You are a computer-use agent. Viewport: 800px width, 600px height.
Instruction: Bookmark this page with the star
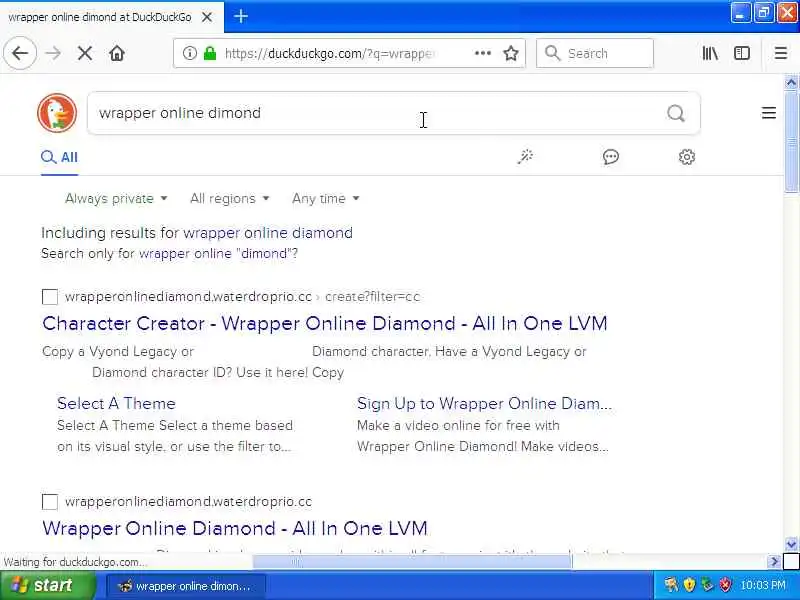(x=511, y=53)
